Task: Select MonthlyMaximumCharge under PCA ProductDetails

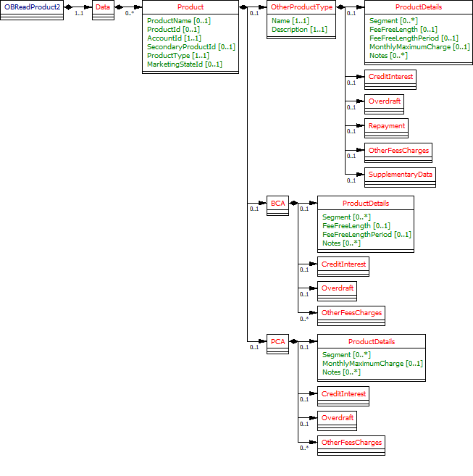Action: (x=372, y=364)
